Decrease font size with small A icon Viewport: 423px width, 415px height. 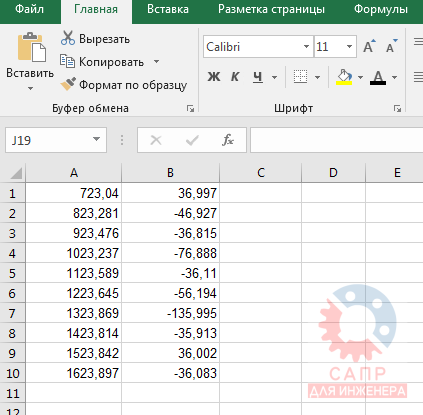pos(391,46)
